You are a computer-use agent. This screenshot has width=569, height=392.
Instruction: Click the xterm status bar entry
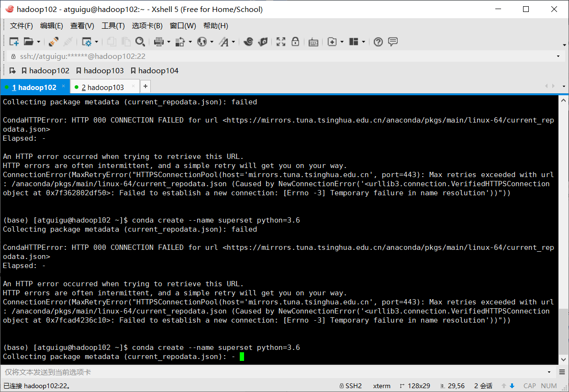click(382, 386)
